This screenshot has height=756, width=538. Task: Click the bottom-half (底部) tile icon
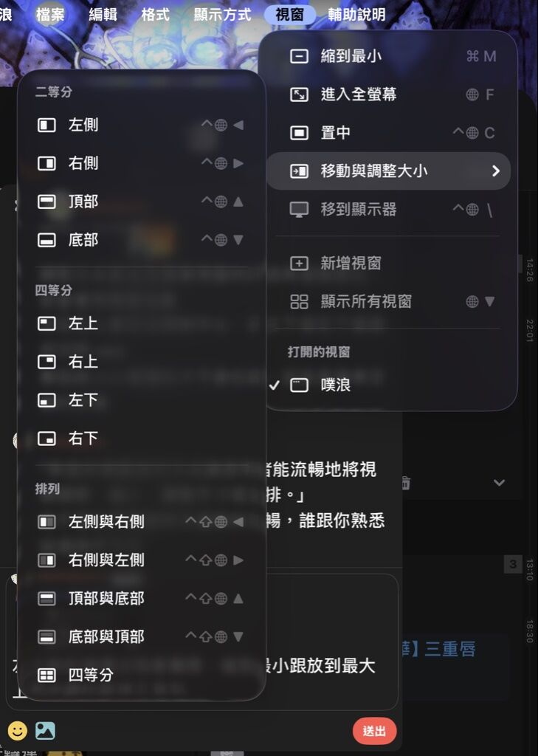(x=46, y=240)
